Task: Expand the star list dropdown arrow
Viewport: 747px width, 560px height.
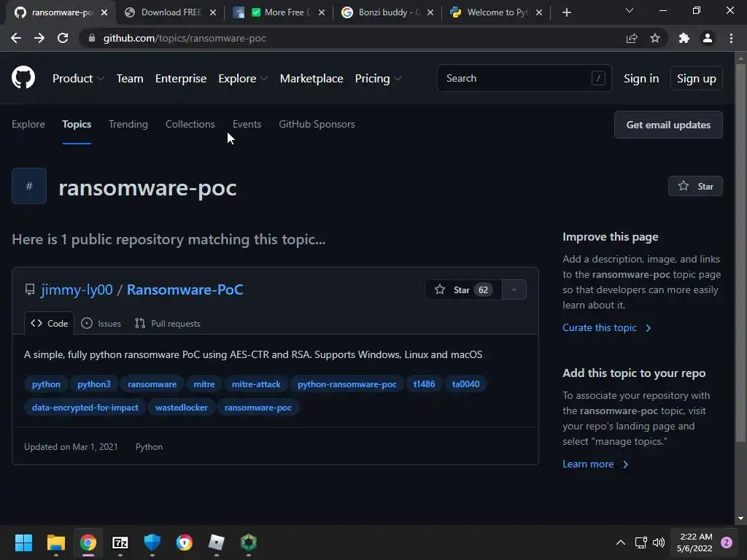Action: [x=514, y=289]
